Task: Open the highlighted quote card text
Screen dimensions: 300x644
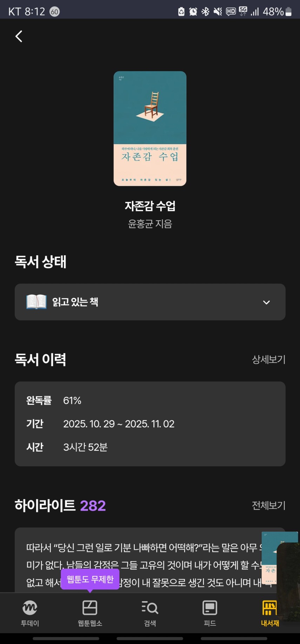Action: click(x=140, y=562)
